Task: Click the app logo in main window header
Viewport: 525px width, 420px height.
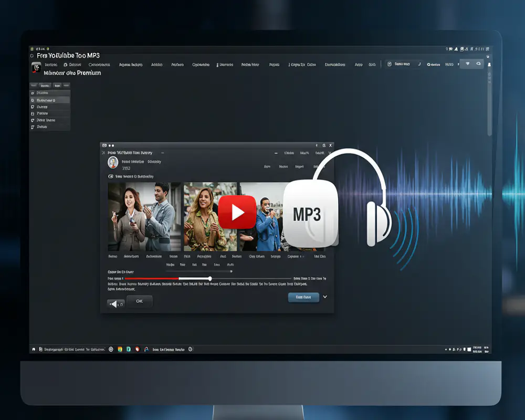Action: (36, 67)
